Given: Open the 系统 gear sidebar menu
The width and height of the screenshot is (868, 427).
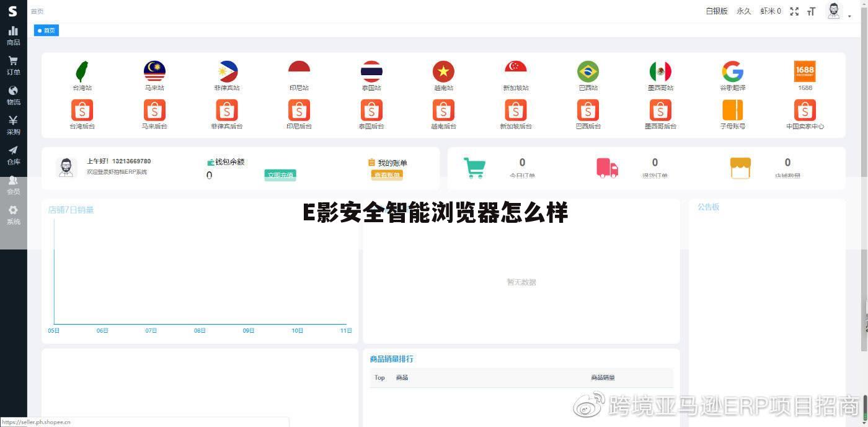Looking at the screenshot, I should pos(13,215).
